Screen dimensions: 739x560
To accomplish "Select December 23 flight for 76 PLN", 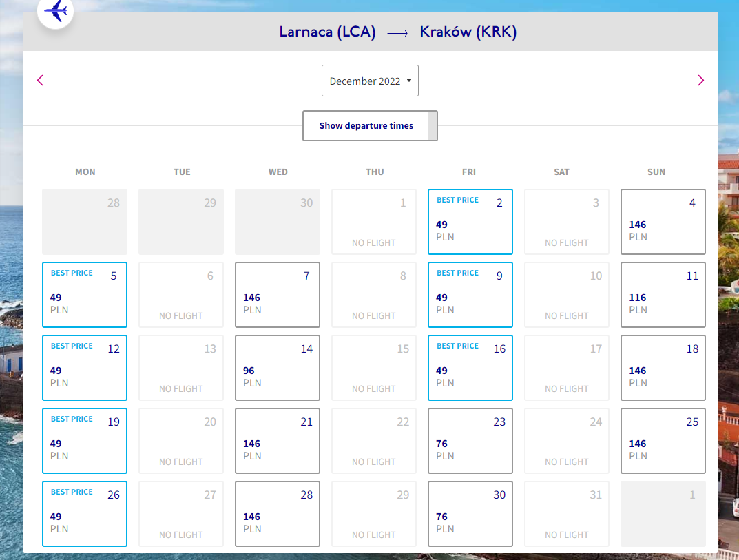I will 470,441.
